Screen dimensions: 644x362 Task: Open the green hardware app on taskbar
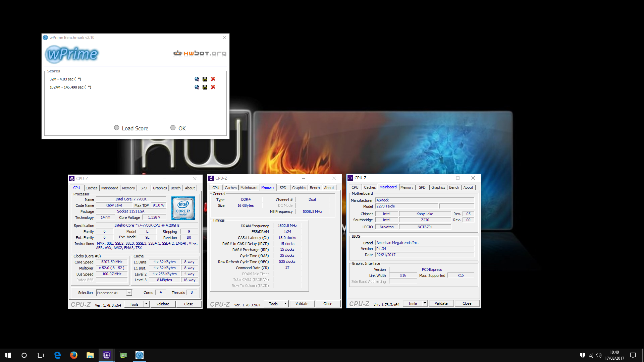[x=123, y=355]
